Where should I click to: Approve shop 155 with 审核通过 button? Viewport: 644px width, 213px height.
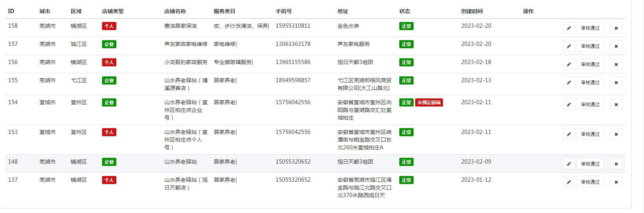[x=590, y=83]
